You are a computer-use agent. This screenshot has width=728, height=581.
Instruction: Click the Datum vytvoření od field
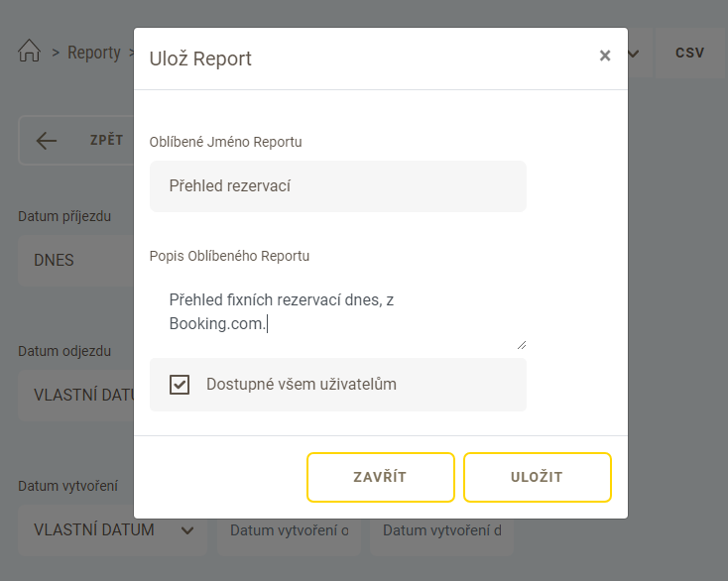point(289,530)
